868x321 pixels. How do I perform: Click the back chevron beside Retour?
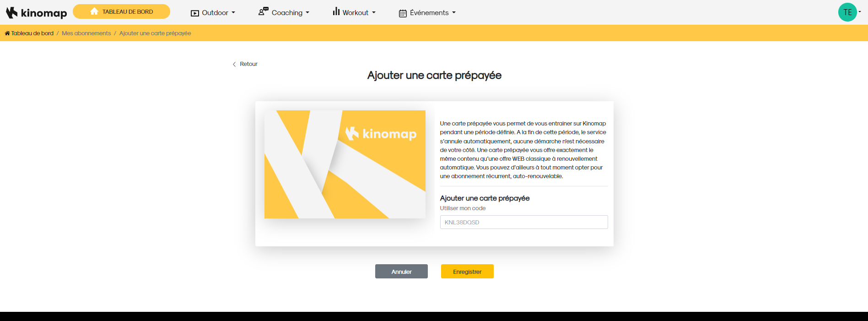tap(234, 65)
